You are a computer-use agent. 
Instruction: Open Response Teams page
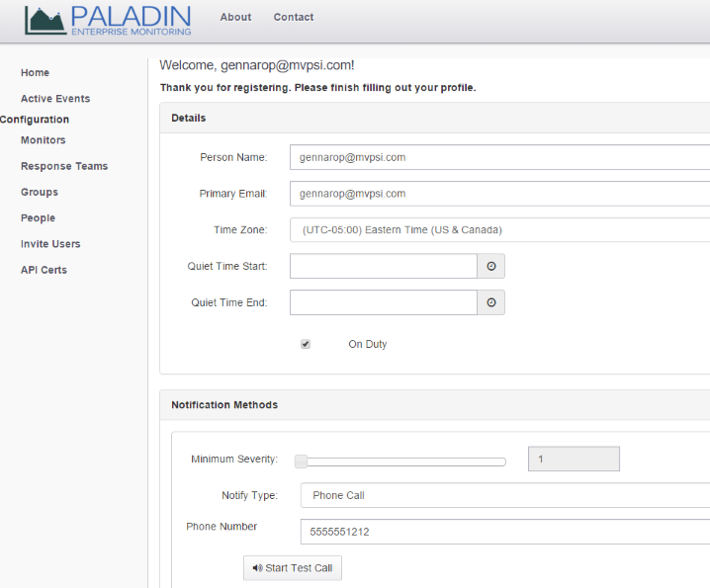tap(64, 166)
